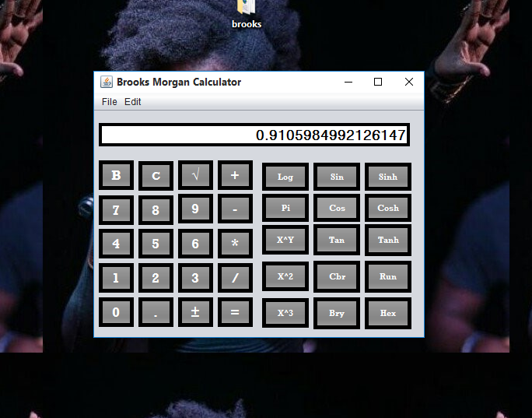Screen dimensions: 532x418
Task: Click the Java icon in title bar
Action: pyautogui.click(x=107, y=83)
